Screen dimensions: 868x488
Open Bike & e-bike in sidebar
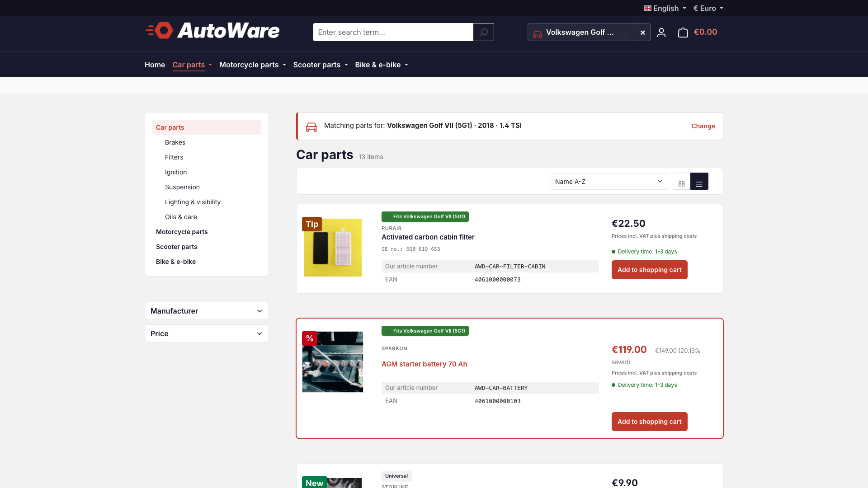(x=175, y=262)
